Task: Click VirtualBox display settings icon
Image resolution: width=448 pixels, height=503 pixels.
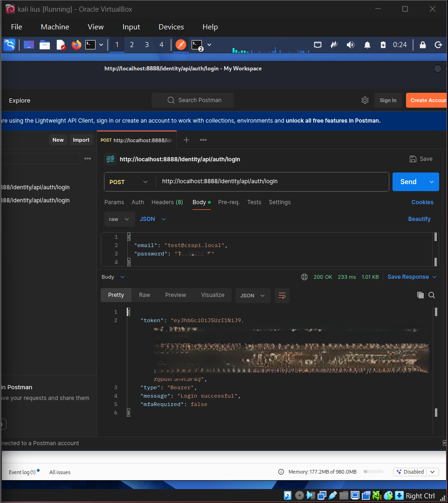Action: pyautogui.click(x=355, y=496)
